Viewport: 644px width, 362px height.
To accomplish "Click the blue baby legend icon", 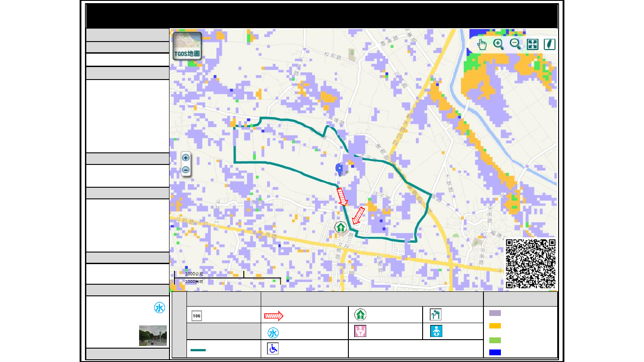I will click(436, 331).
